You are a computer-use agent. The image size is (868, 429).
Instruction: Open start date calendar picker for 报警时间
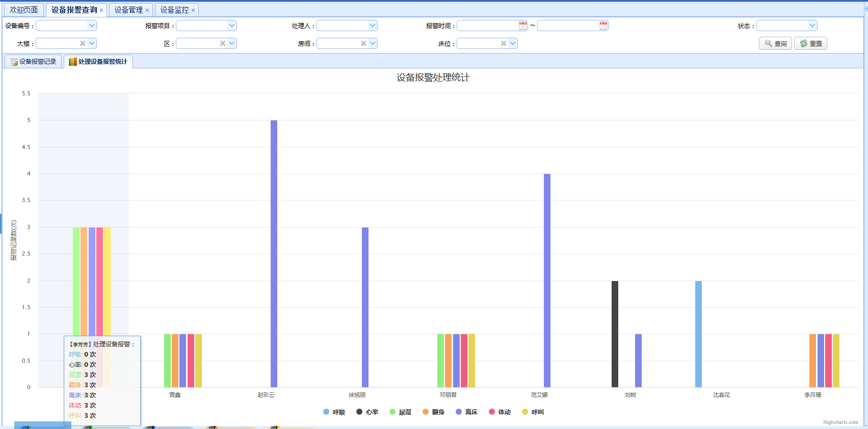coord(523,26)
